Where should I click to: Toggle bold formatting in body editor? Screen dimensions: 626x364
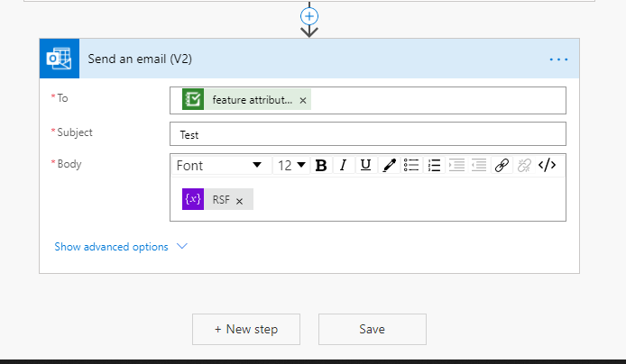point(320,165)
